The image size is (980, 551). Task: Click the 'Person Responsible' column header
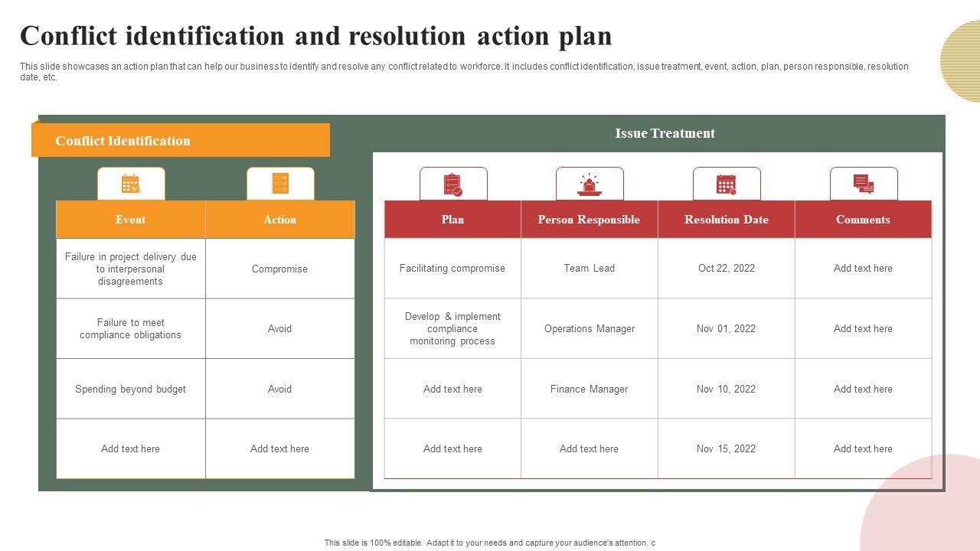(x=589, y=220)
